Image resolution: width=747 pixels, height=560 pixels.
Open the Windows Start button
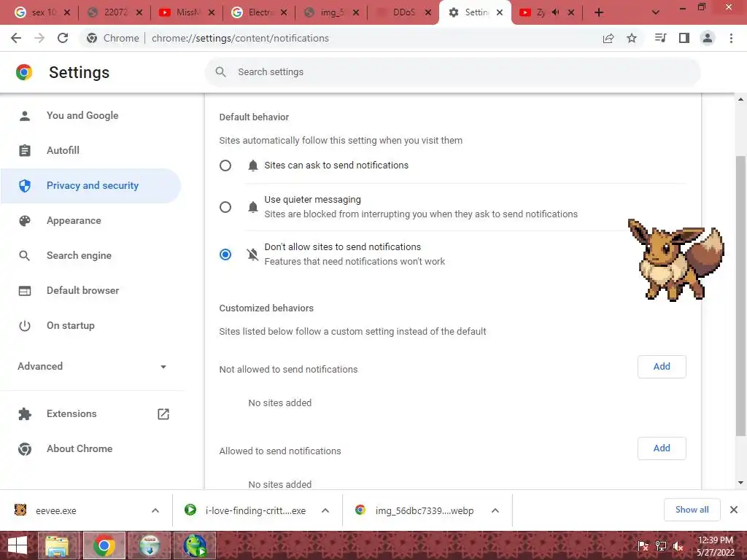point(18,545)
